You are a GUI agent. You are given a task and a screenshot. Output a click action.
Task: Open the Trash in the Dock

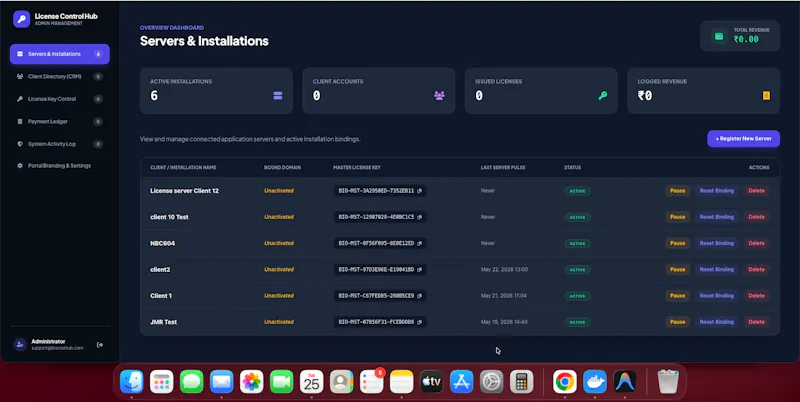(668, 382)
